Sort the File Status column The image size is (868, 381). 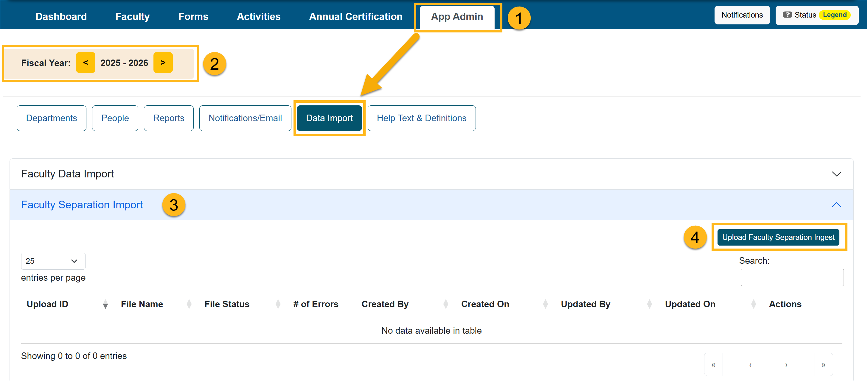(278, 304)
